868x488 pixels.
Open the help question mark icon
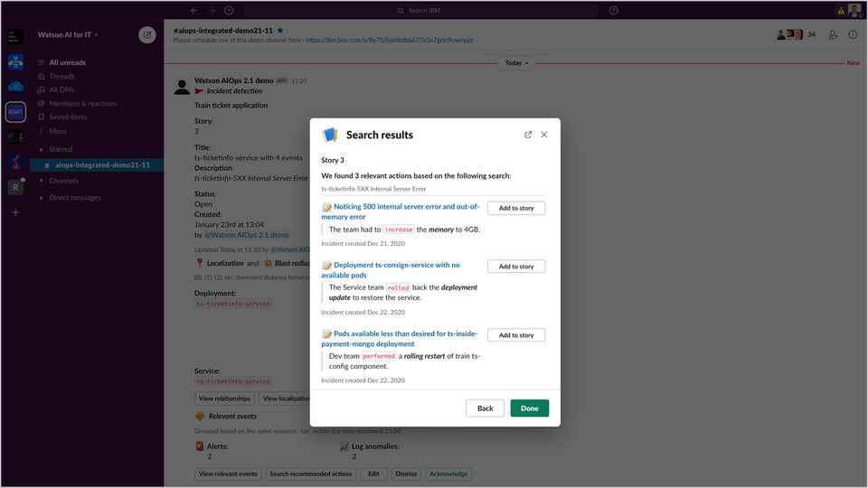click(613, 11)
